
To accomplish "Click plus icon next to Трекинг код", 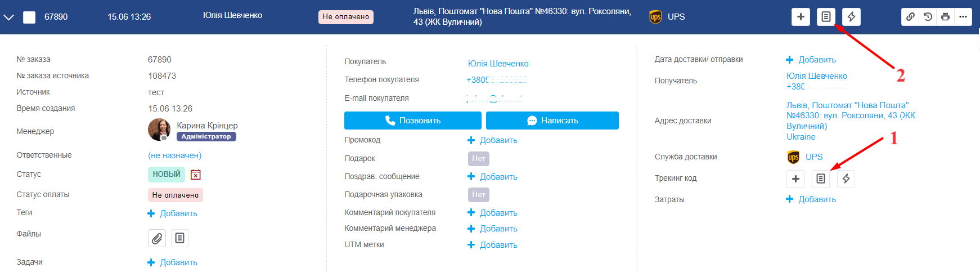I will point(795,179).
